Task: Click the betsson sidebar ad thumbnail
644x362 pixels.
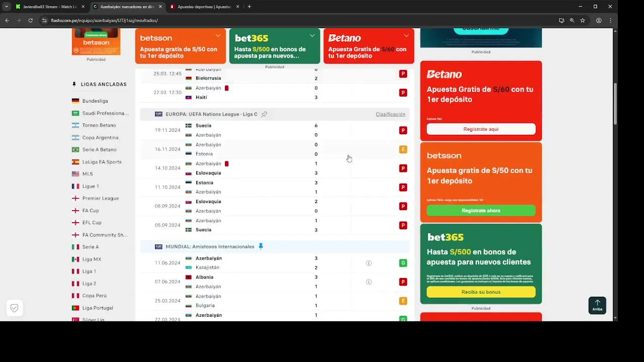Action: 96,41
